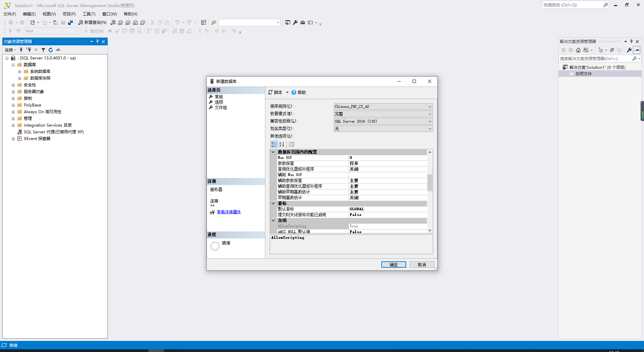
Task: Click Solution Explorer sync views icon
Action: coord(586,50)
